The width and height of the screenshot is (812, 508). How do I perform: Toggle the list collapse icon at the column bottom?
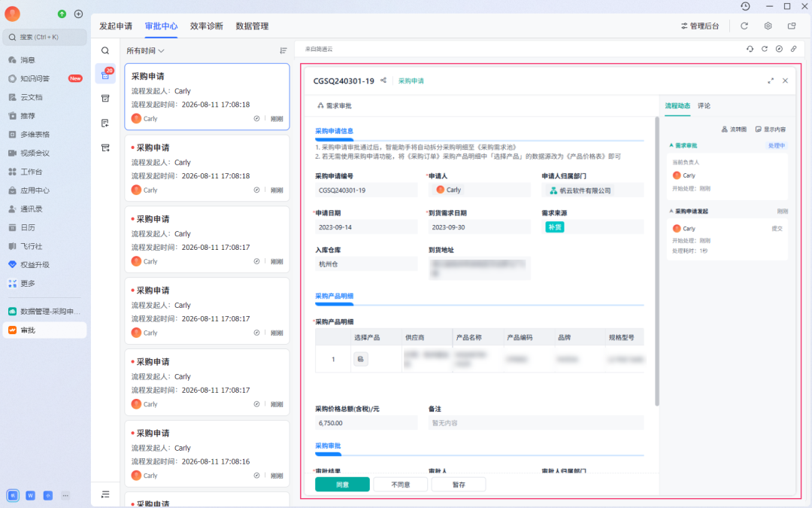[x=105, y=494]
